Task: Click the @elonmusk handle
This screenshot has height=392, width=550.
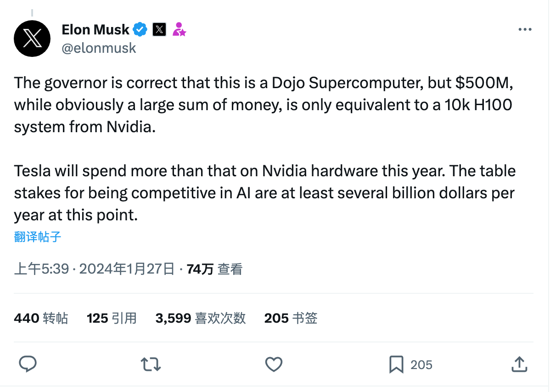Action: [99, 48]
